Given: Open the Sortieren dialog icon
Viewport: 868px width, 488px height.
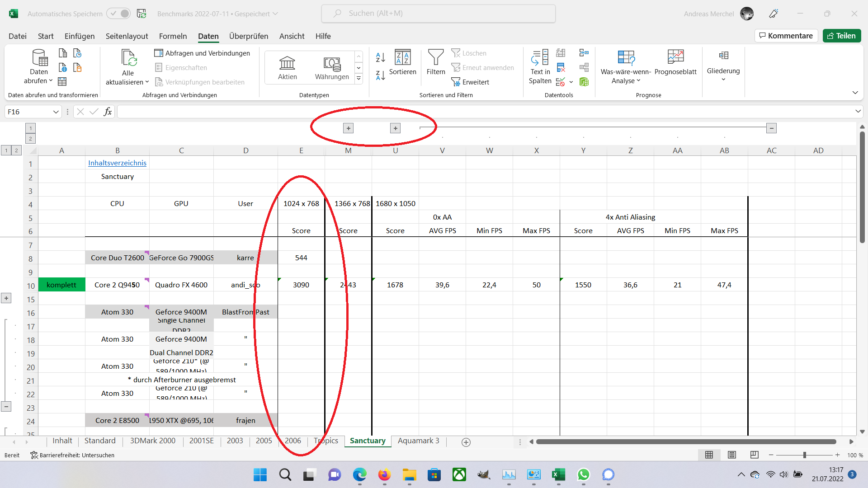Looking at the screenshot, I should [x=402, y=58].
